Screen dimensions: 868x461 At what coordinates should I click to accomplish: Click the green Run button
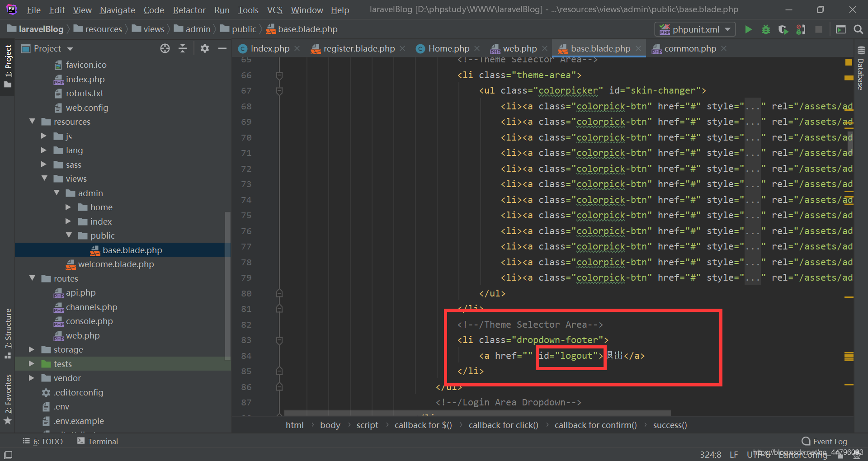pyautogui.click(x=748, y=29)
